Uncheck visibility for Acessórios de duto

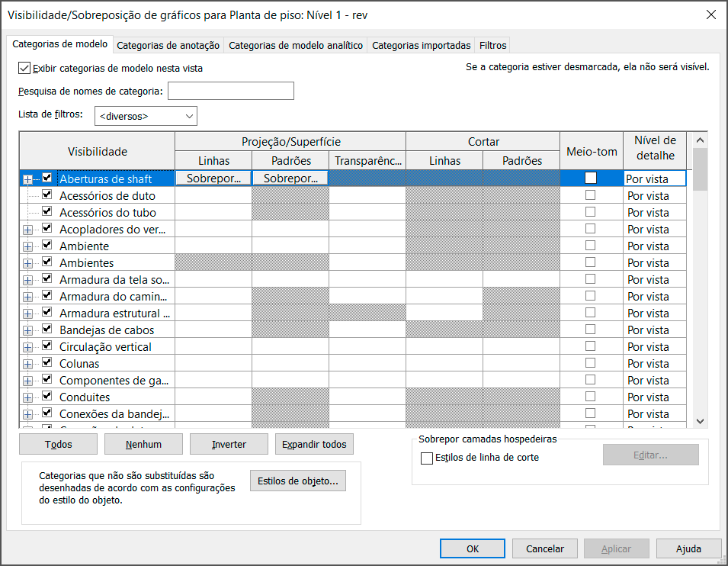tap(47, 195)
